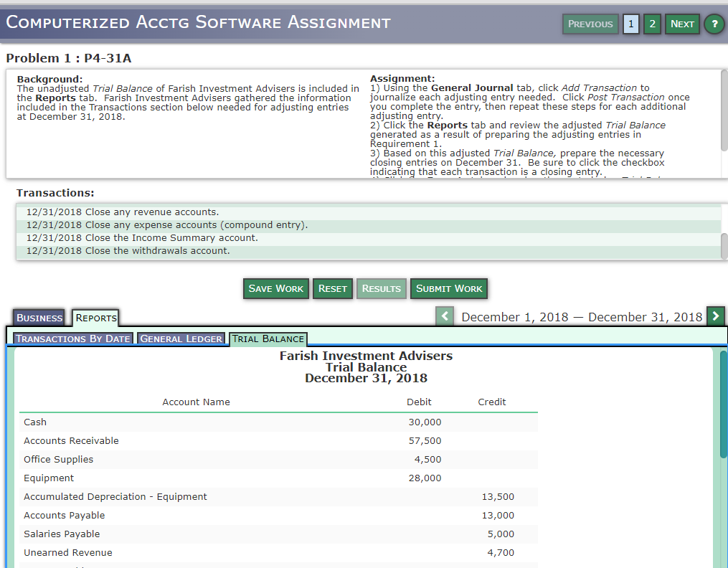Switch to the Reports tab
The image size is (728, 568).
(95, 318)
